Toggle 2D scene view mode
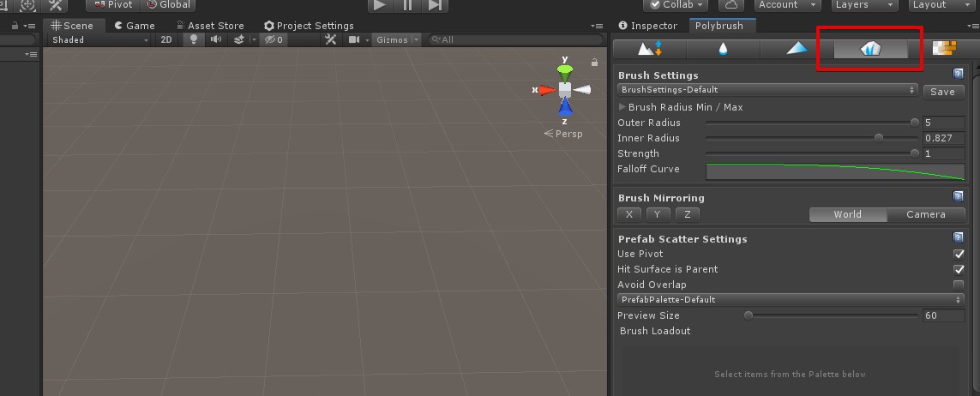The height and width of the screenshot is (396, 980). click(166, 39)
